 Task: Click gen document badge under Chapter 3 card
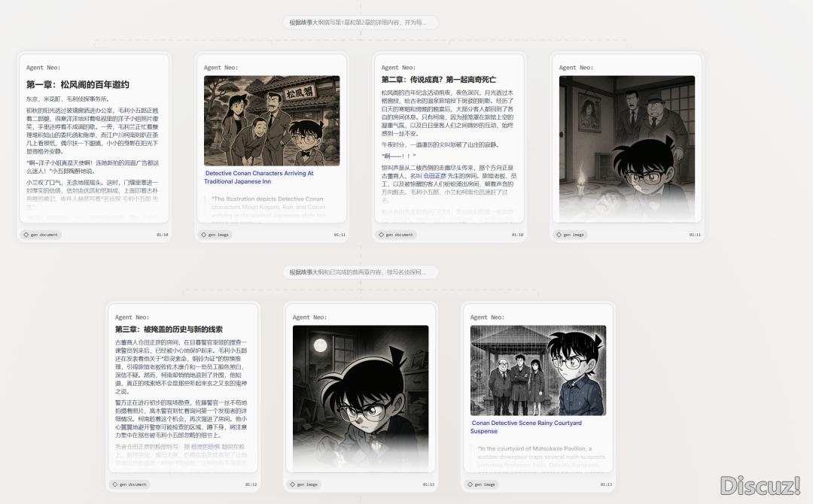[129, 484]
